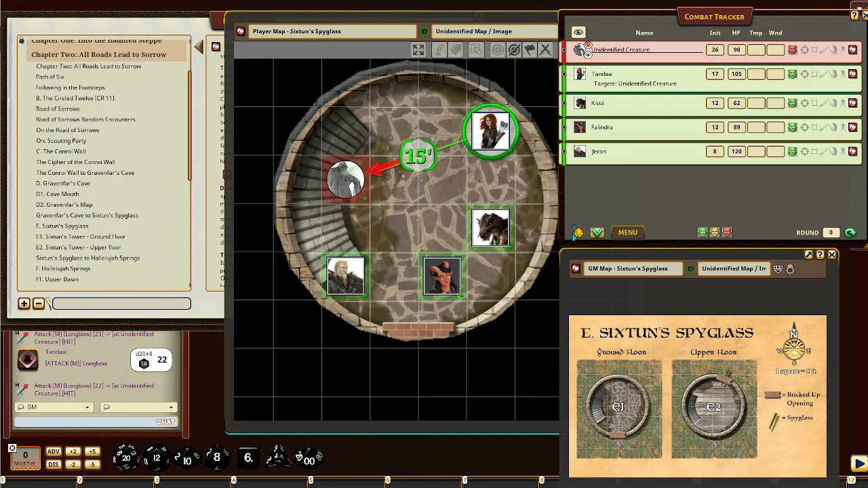Edit Unidentified Creature initiative value 26
Viewport: 868px width, 488px height.
(715, 49)
